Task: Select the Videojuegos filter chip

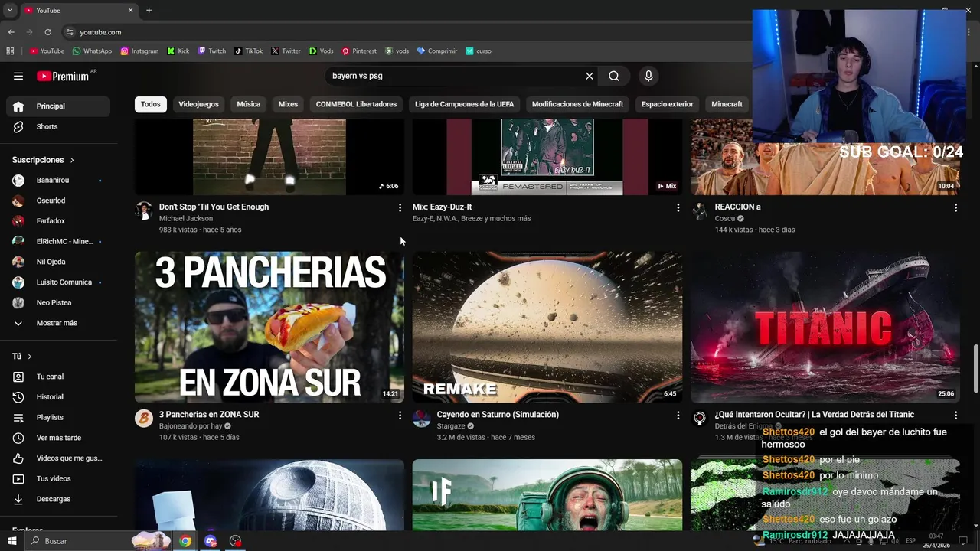Action: tap(198, 104)
